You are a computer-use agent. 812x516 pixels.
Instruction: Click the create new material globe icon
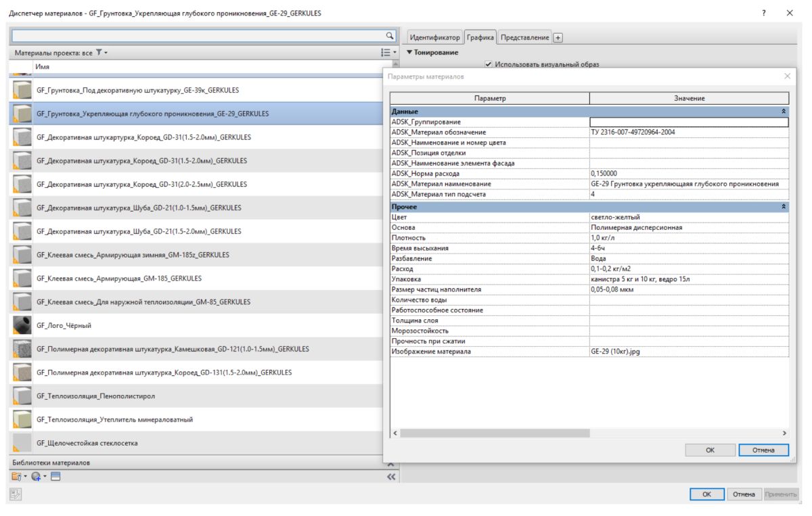click(36, 477)
